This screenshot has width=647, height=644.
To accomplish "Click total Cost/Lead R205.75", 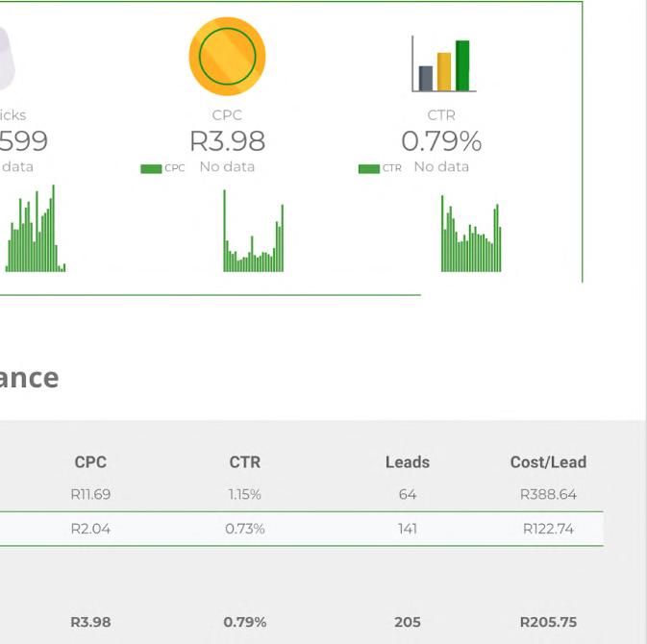I will point(548,622).
